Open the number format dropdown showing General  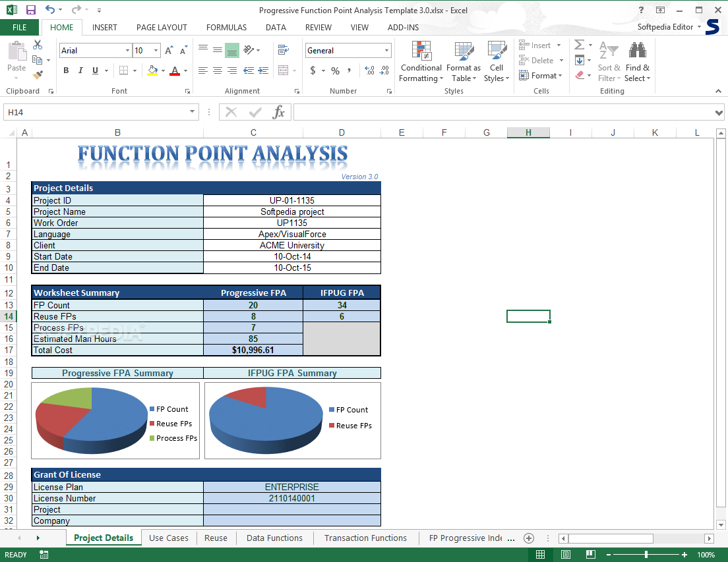pyautogui.click(x=386, y=51)
